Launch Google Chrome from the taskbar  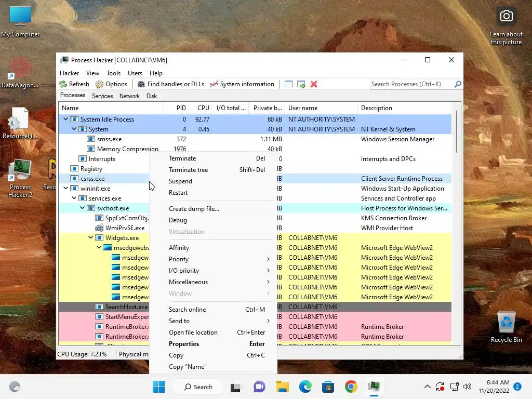click(351, 387)
